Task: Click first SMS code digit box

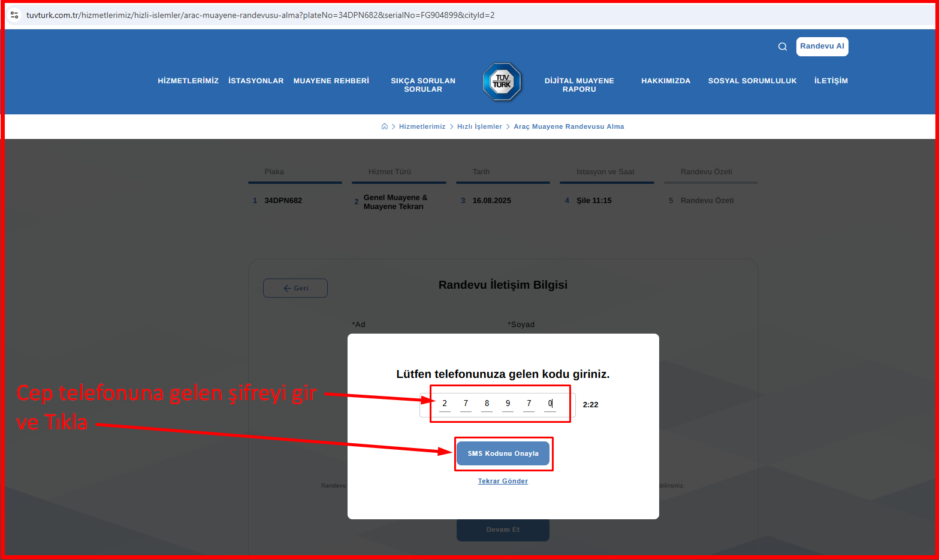Action: click(445, 404)
